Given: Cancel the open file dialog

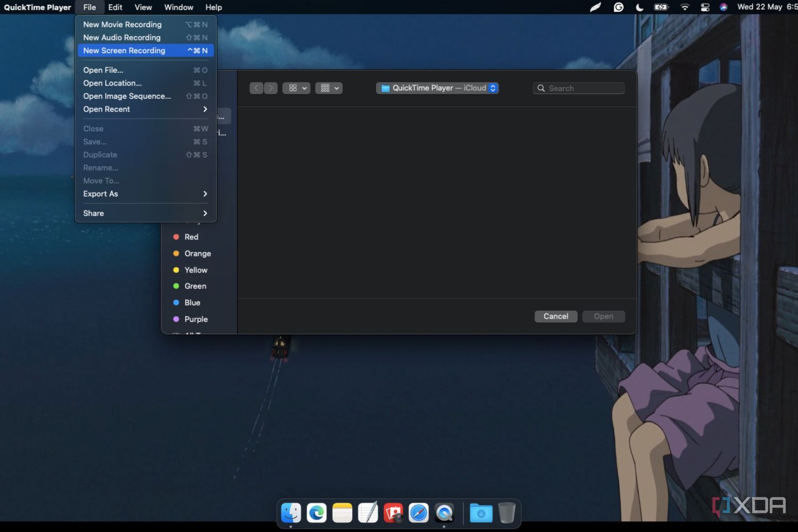Looking at the screenshot, I should click(556, 316).
